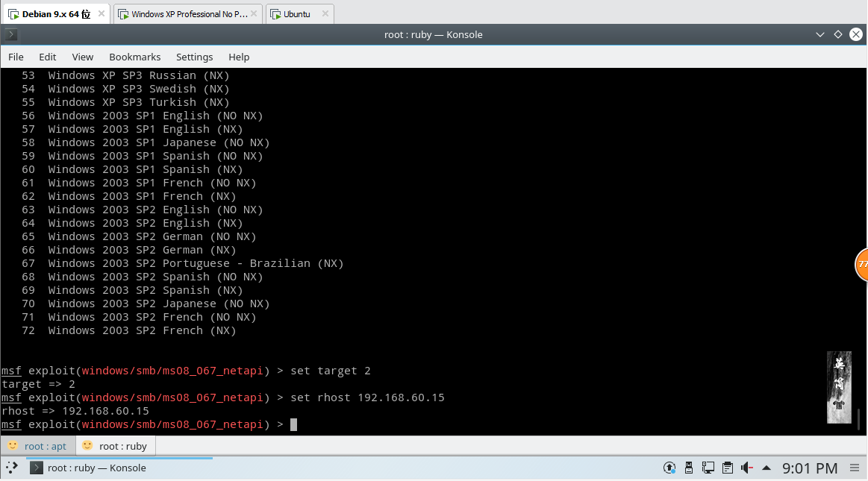This screenshot has height=481, width=868.
Task: Click the muted volume tray icon
Action: (747, 468)
